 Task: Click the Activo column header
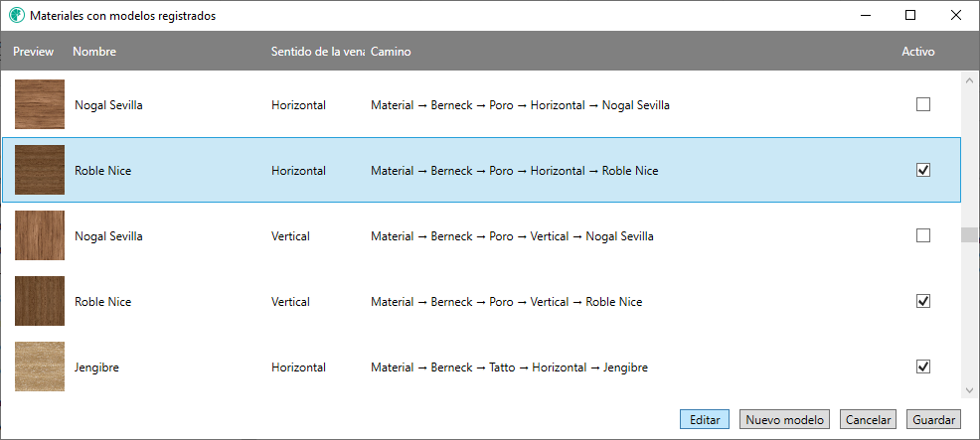pyautogui.click(x=918, y=52)
